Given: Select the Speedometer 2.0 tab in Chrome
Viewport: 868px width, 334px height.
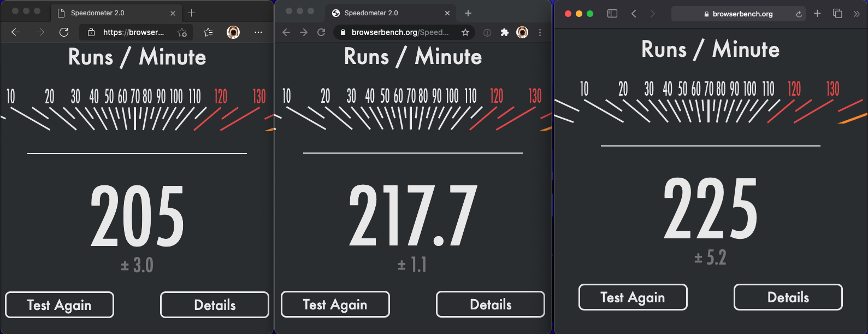Looking at the screenshot, I should 391,13.
